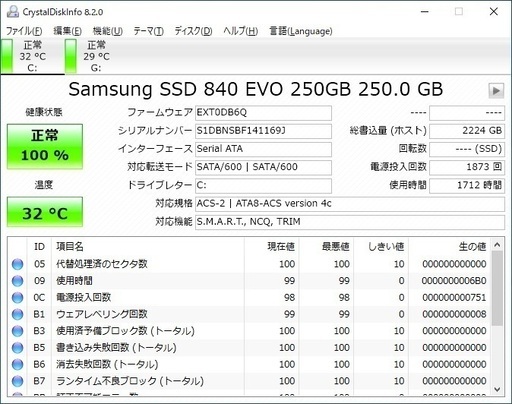
Task: Click the blue status icon for ID B7
Action: 17,381
